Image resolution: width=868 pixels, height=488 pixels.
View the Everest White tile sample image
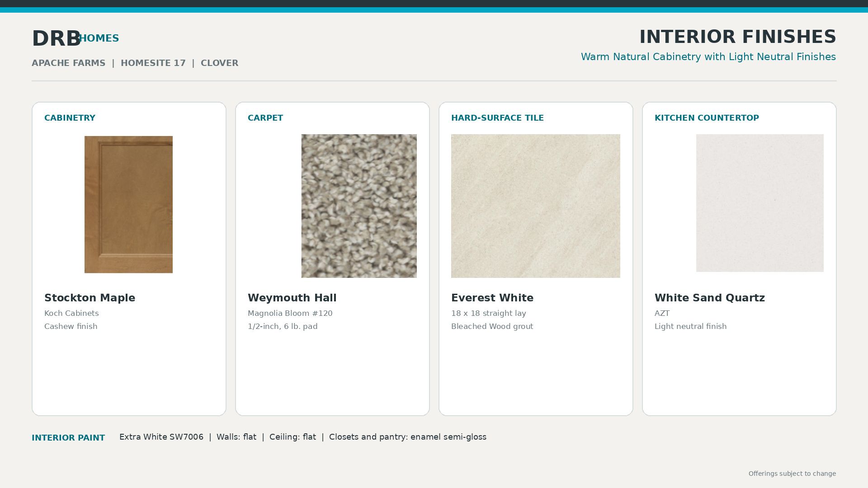(x=536, y=206)
